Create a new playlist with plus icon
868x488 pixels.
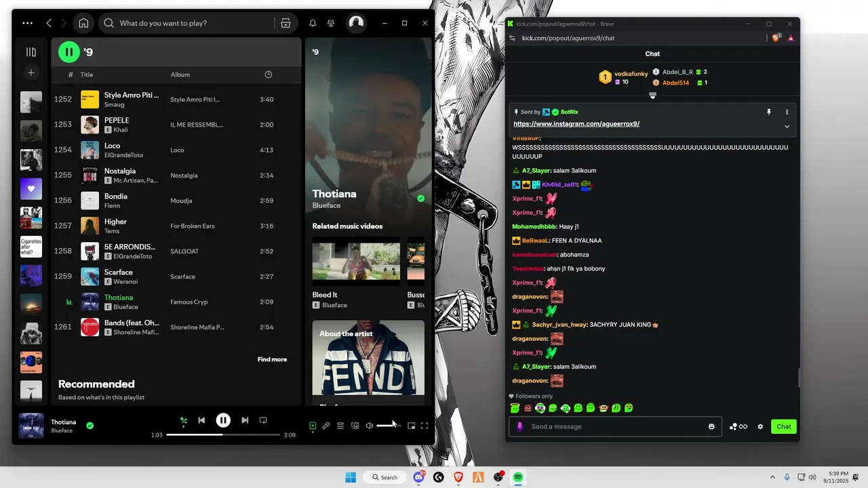coord(31,73)
